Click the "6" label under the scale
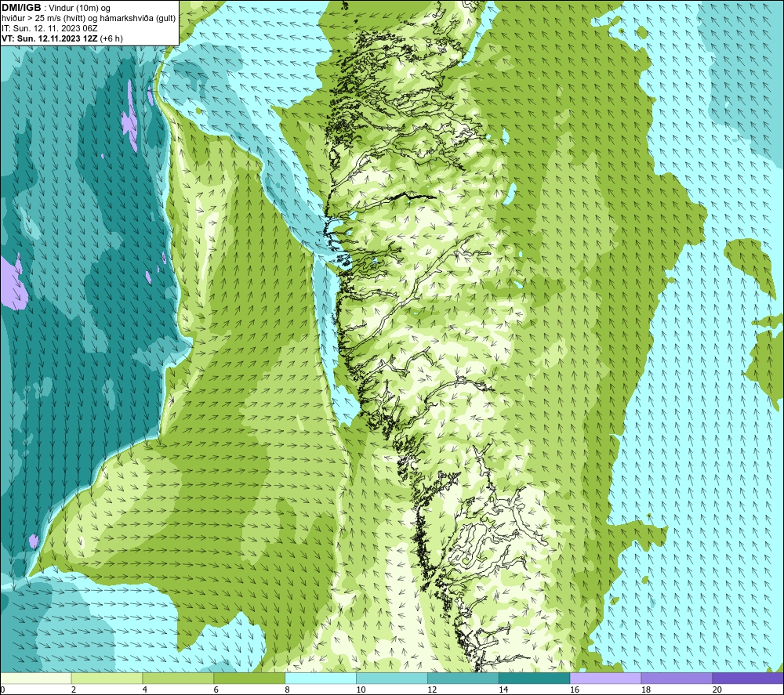The image size is (784, 695). click(216, 690)
